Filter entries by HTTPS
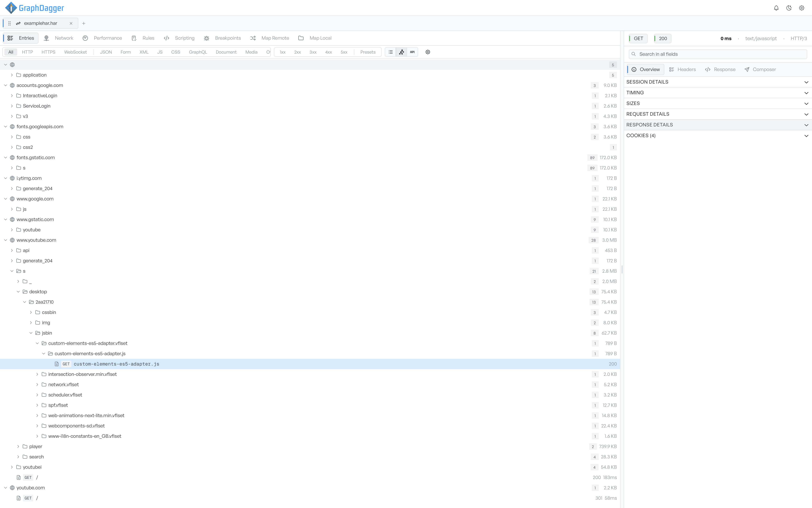Image resolution: width=812 pixels, height=508 pixels. click(48, 52)
